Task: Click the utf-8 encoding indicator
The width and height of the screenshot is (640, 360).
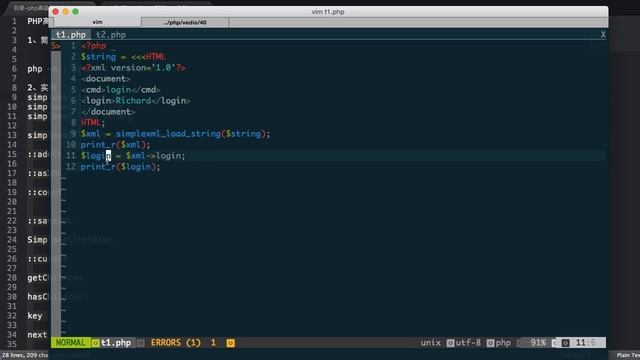Action: [468, 342]
